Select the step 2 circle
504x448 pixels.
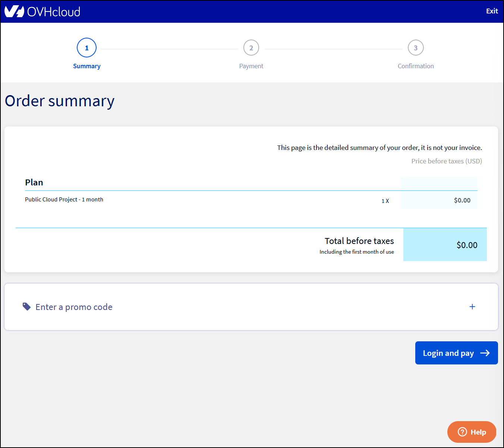coord(251,48)
